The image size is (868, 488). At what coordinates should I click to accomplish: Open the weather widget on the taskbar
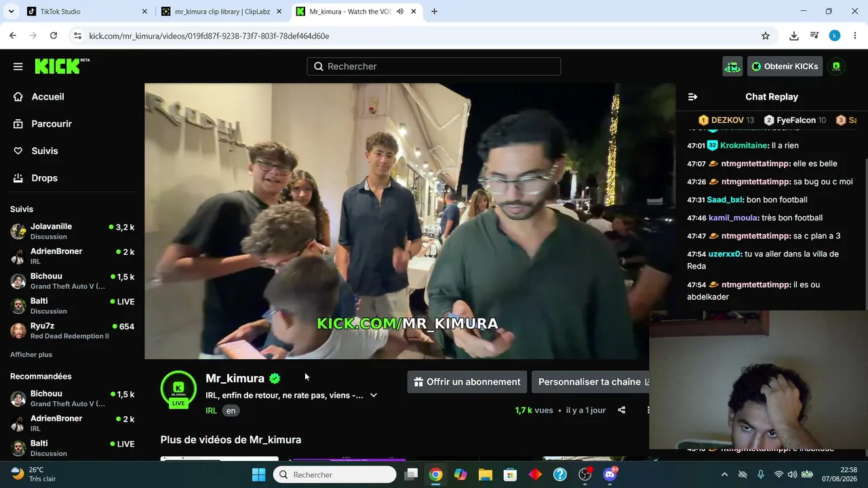34,474
